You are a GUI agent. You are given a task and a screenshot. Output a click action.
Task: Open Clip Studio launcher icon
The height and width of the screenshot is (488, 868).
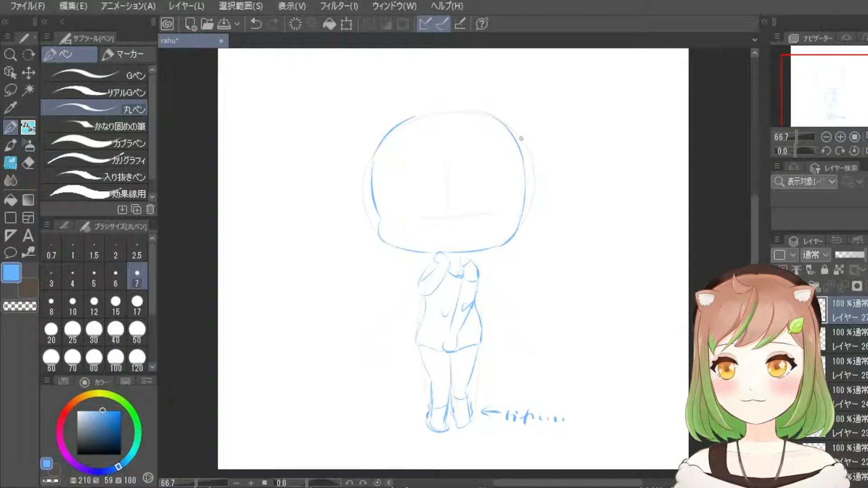pyautogui.click(x=167, y=24)
